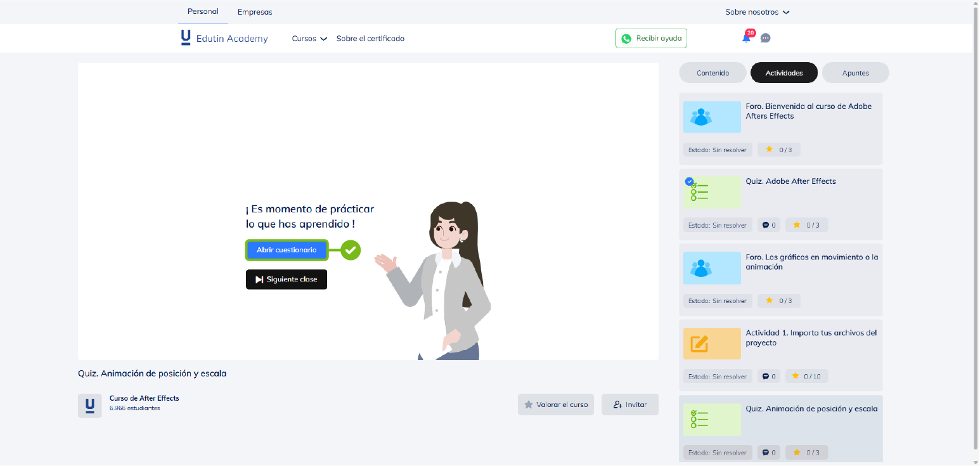Viewport: 980px width, 466px height.
Task: Open the notifications bell icon
Action: point(746,38)
